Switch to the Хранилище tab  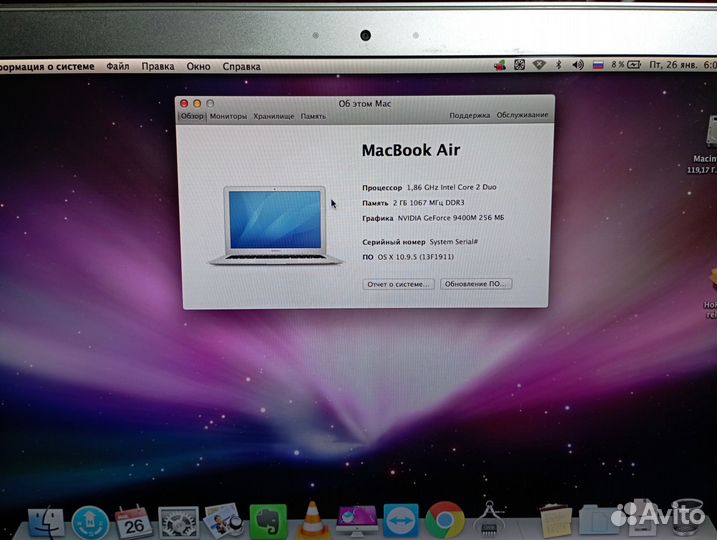click(274, 116)
